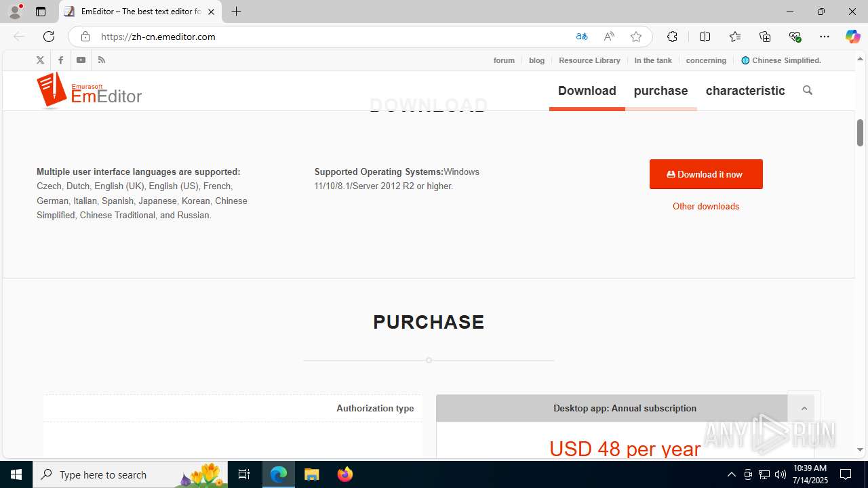This screenshot has height=488, width=868.
Task: Open characteristic menu item
Action: (x=745, y=91)
